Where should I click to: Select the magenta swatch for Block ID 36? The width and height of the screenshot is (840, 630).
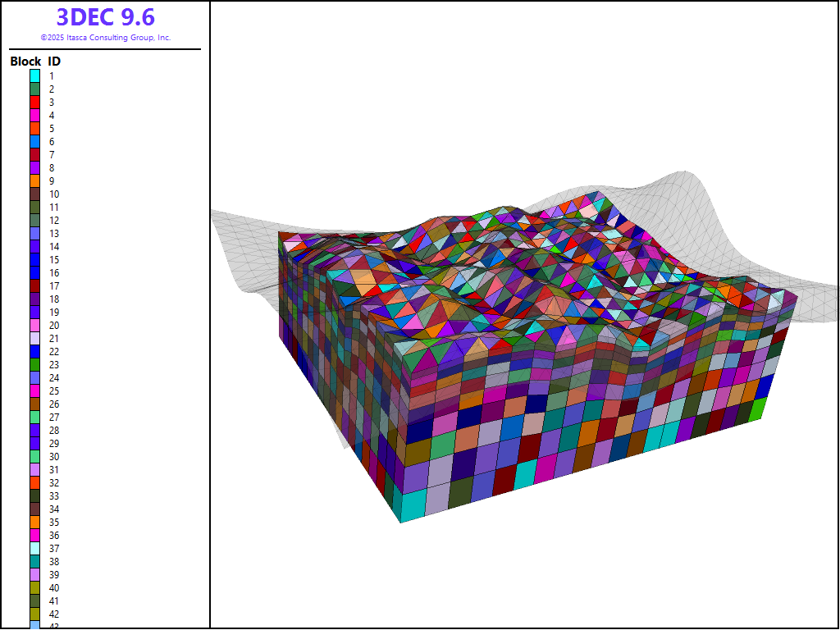click(35, 535)
